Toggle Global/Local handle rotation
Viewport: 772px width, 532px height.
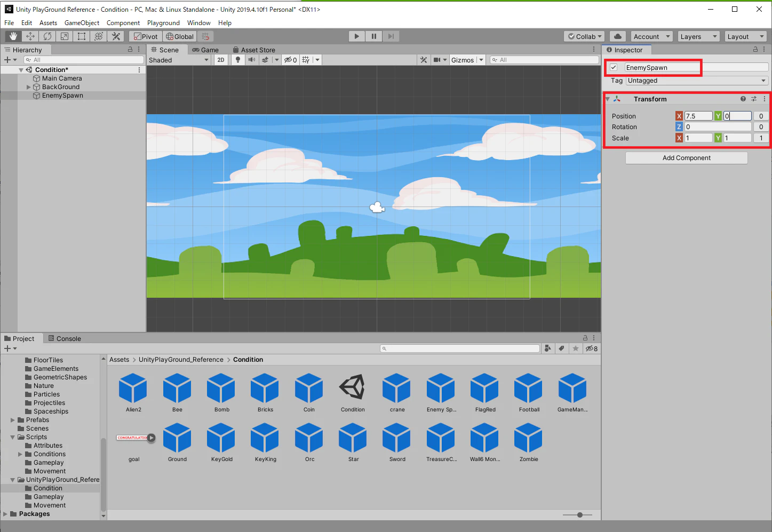click(x=180, y=36)
